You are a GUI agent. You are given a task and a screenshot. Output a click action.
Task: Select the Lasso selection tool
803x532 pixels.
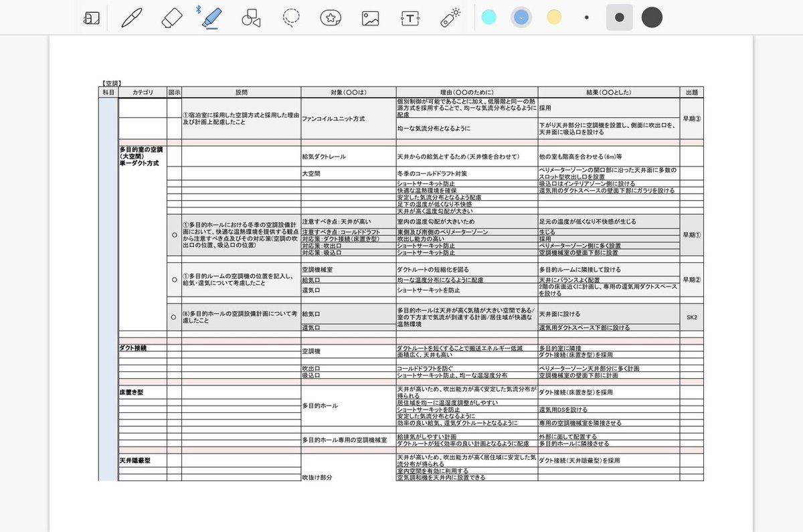point(291,17)
